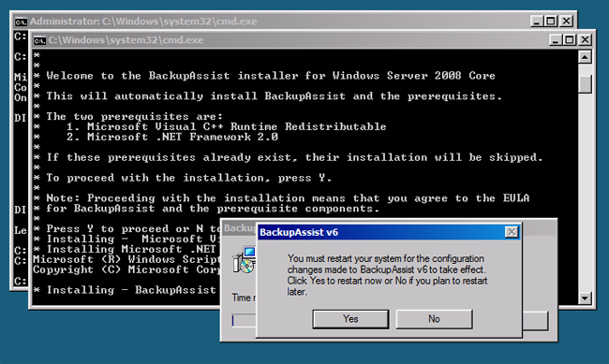
Task: Click the installer CD icon behind dialog
Action: (244, 259)
